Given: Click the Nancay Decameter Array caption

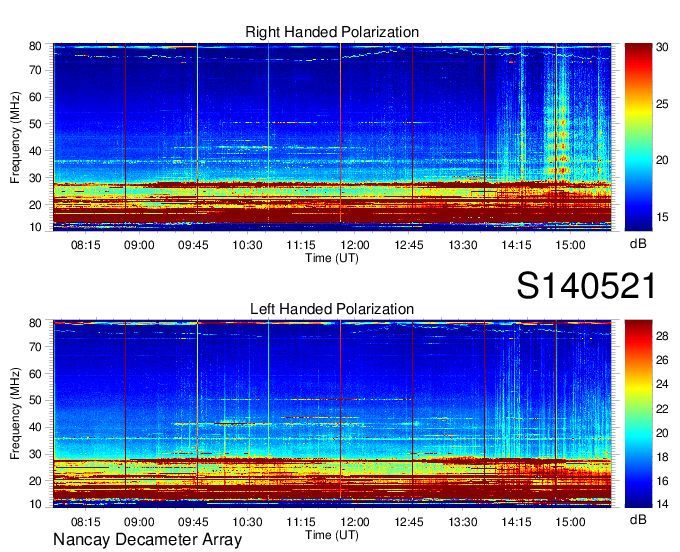Looking at the screenshot, I should [x=147, y=540].
